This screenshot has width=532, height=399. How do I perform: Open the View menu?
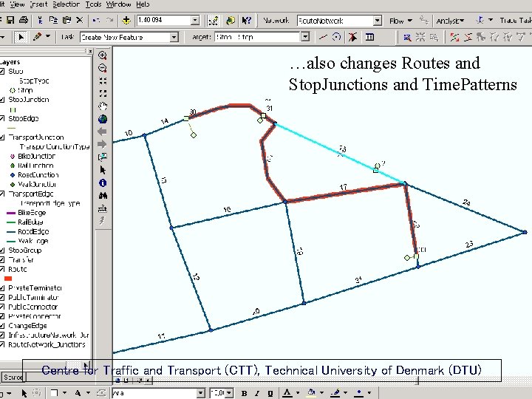click(17, 4)
